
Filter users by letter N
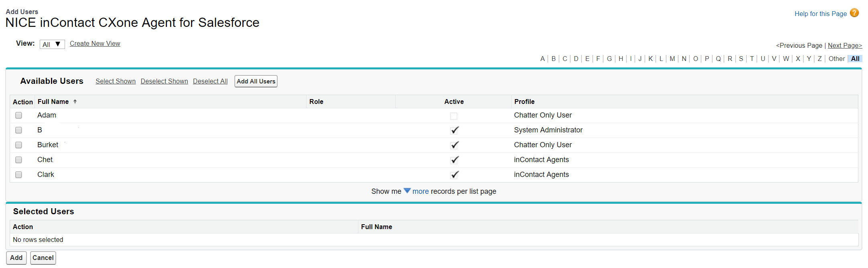pos(684,59)
